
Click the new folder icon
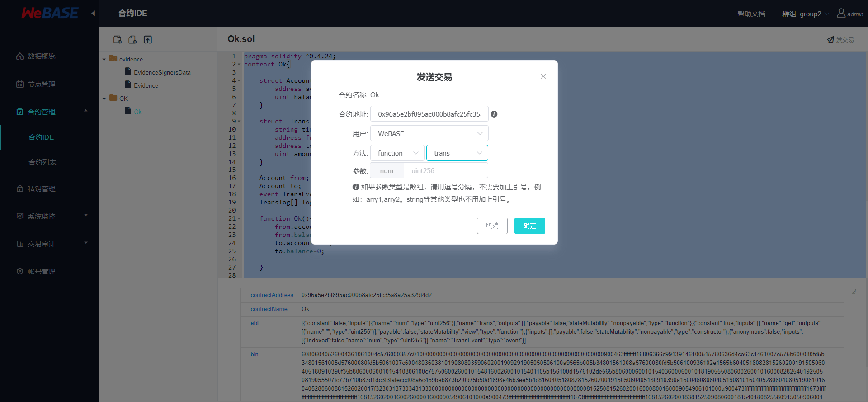118,40
